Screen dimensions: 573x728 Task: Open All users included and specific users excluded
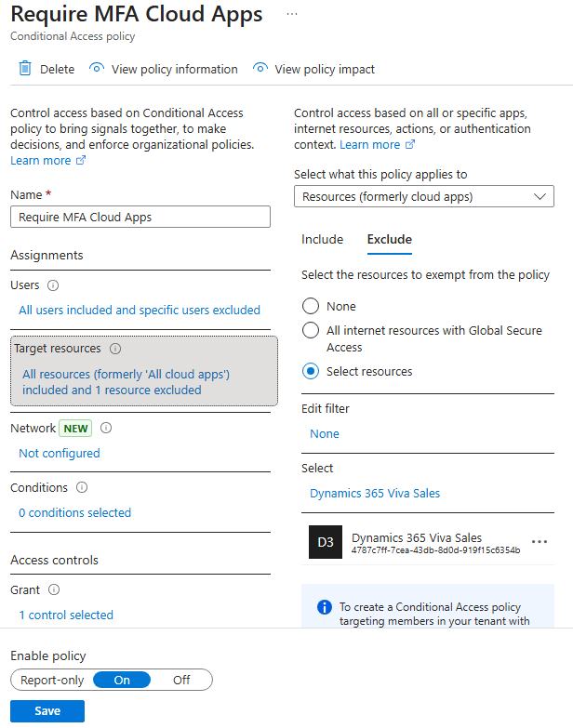[140, 310]
